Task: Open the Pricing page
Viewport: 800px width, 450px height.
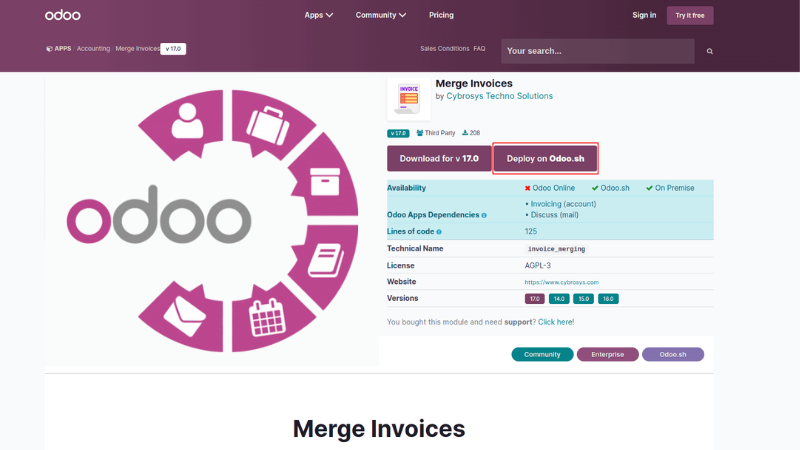Action: (x=441, y=15)
